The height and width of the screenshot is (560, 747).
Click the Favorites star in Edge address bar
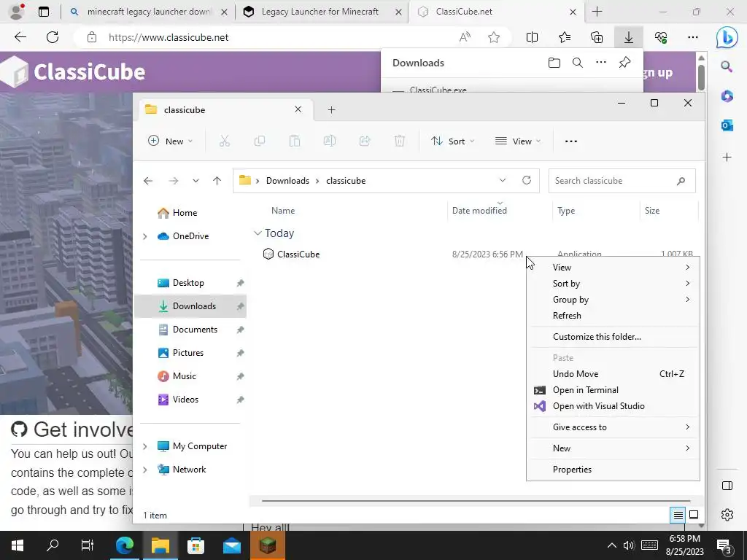point(494,37)
